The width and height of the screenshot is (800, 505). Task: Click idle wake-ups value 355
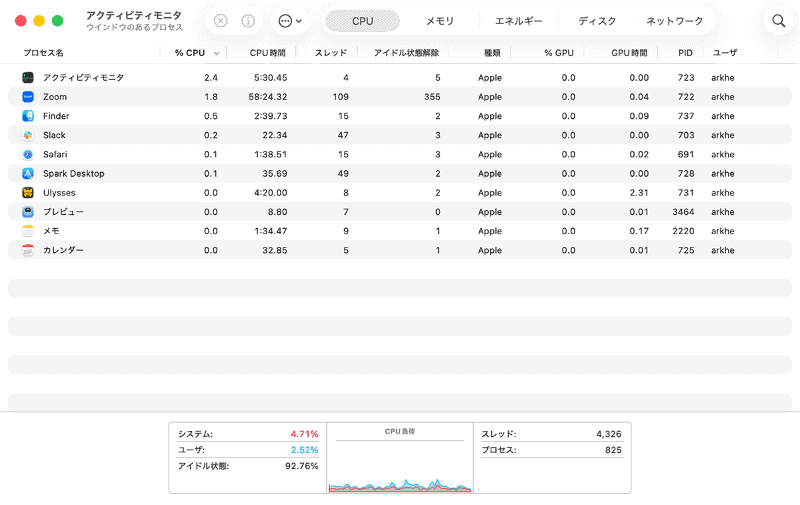pyautogui.click(x=432, y=97)
